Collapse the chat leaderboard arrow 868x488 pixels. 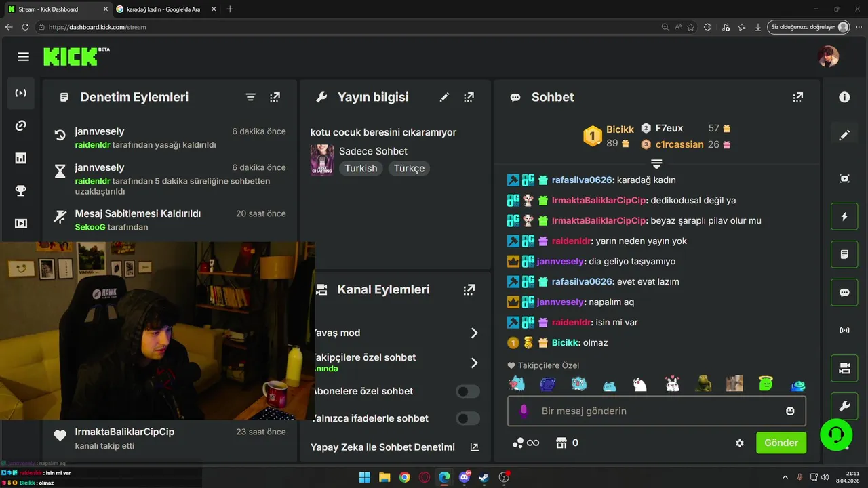pos(656,163)
